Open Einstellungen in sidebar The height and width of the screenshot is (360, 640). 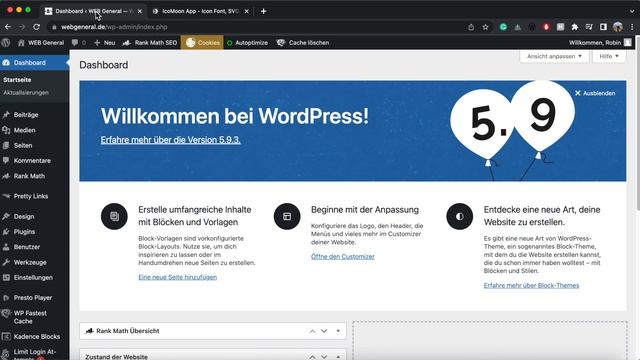tap(34, 278)
